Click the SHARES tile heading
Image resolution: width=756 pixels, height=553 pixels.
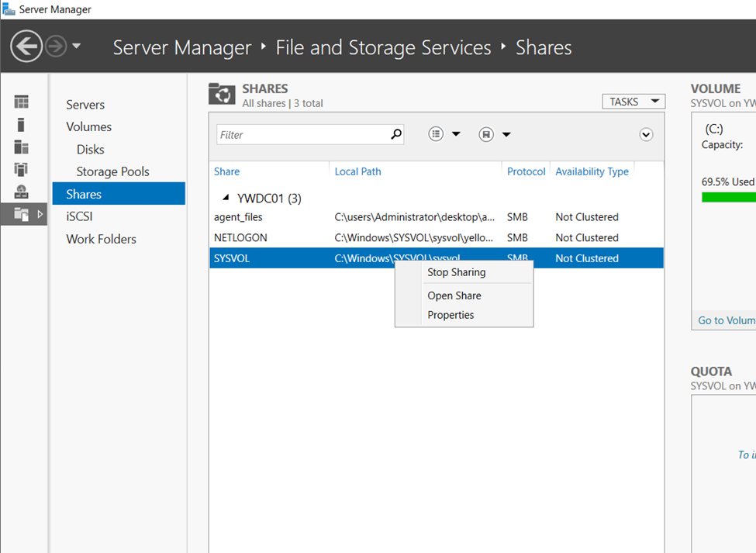[265, 88]
